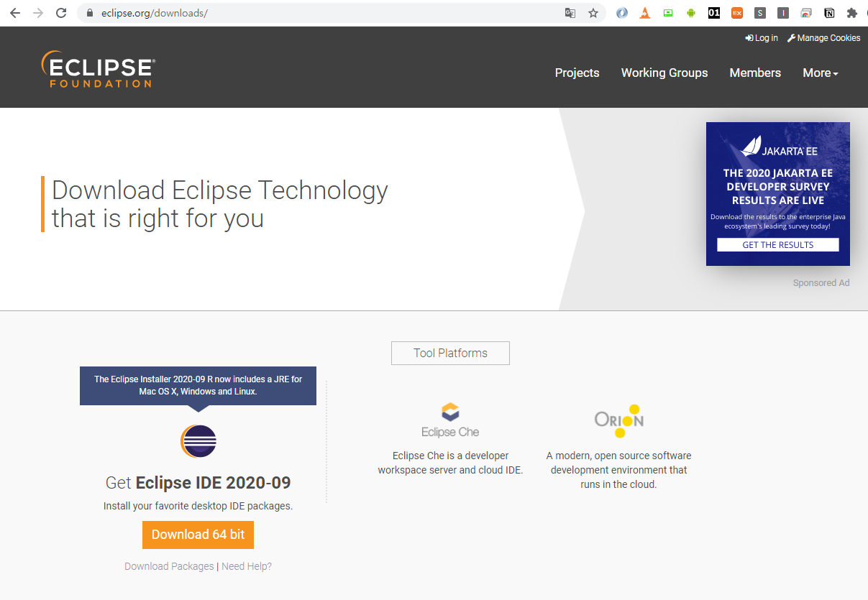Click the Download Eclipse Technology headline
The width and height of the screenshot is (868, 600).
point(220,204)
